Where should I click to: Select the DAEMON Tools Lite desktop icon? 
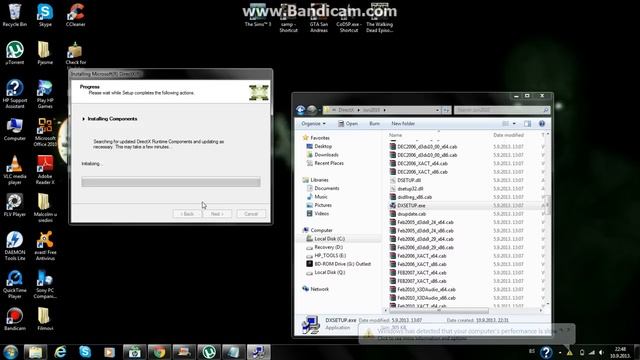tap(15, 246)
